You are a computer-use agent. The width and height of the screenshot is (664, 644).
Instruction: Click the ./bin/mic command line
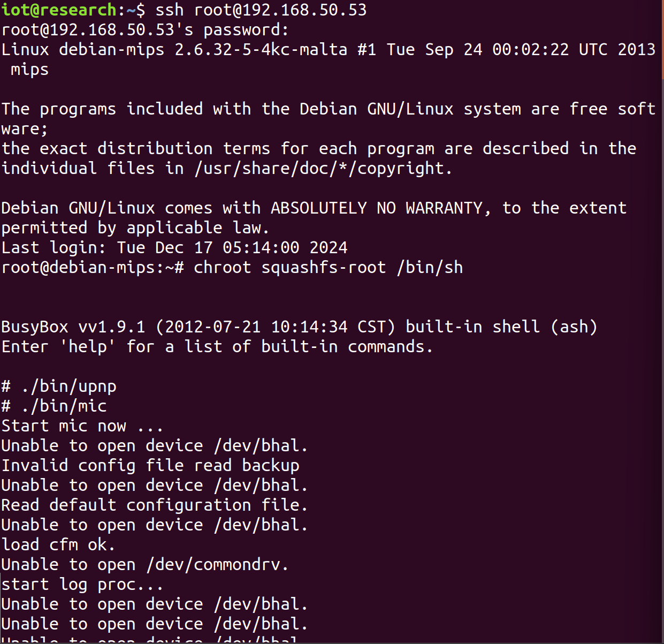[54, 406]
